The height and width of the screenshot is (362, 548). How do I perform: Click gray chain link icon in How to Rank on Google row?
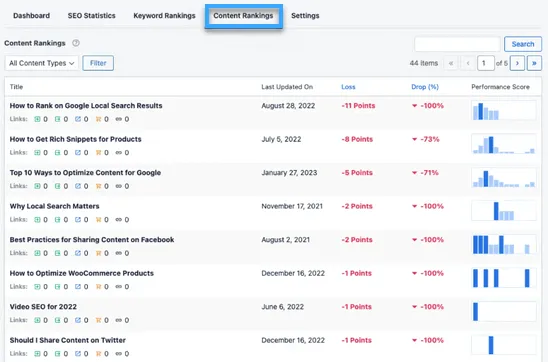coord(118,119)
